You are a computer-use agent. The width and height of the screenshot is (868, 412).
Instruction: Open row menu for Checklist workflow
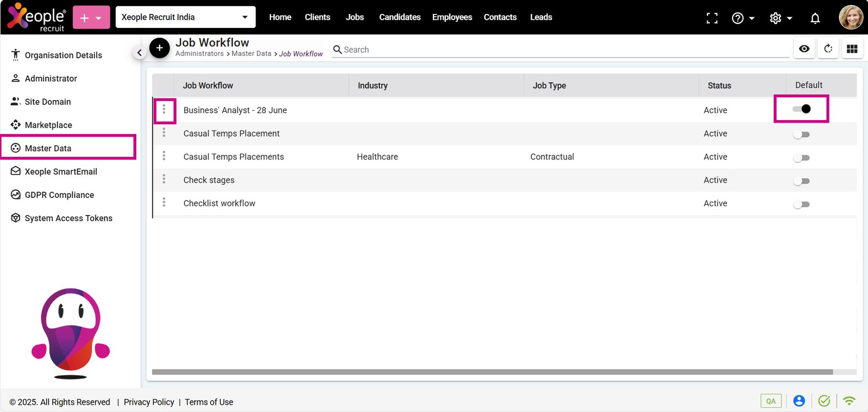[164, 203]
